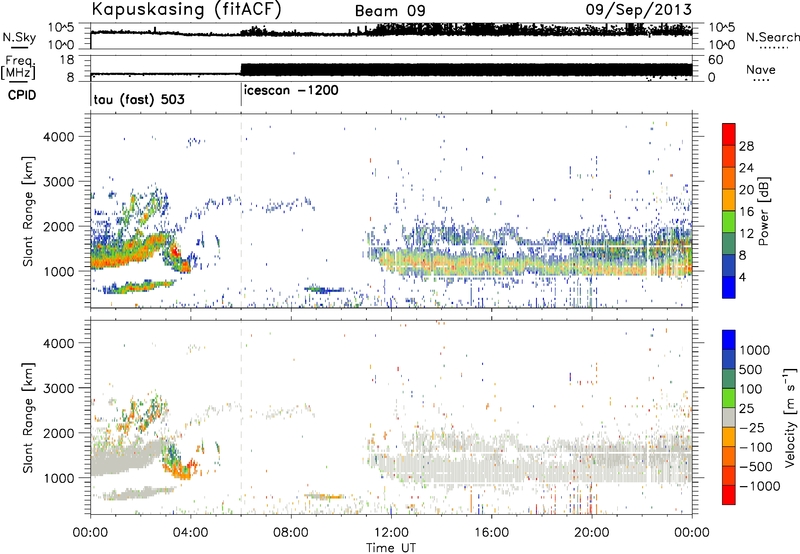Click the 'CPID' row label
Image resolution: width=800 pixels, height=554 pixels.
coord(21,95)
